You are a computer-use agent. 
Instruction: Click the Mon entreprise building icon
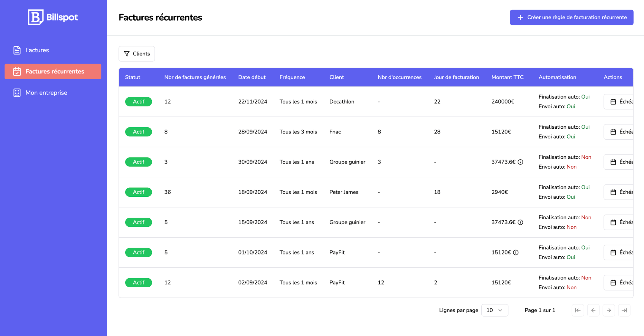[17, 93]
